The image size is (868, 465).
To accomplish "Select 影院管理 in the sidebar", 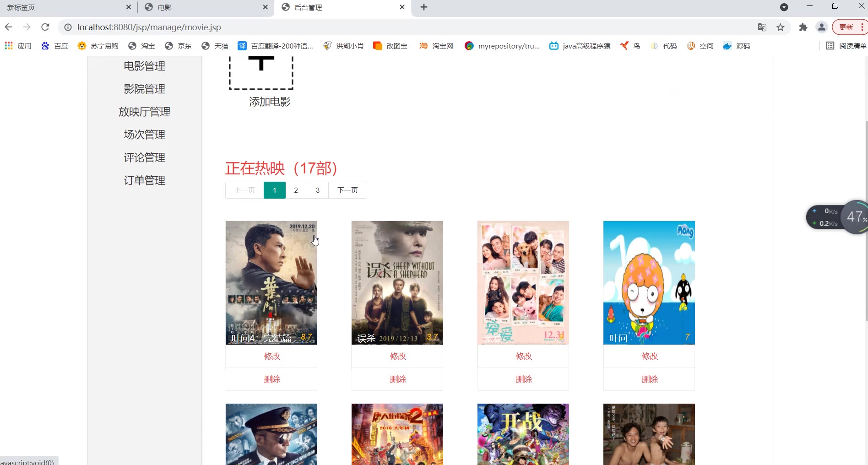I will pyautogui.click(x=144, y=89).
